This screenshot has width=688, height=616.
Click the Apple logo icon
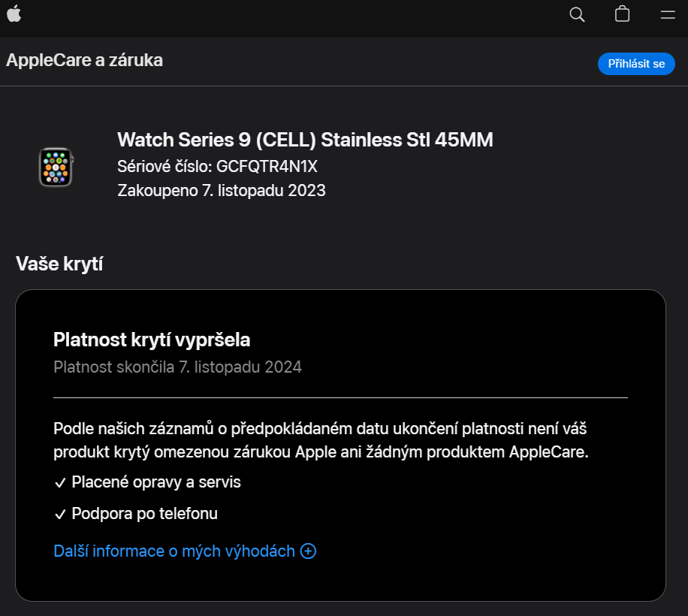click(x=14, y=14)
